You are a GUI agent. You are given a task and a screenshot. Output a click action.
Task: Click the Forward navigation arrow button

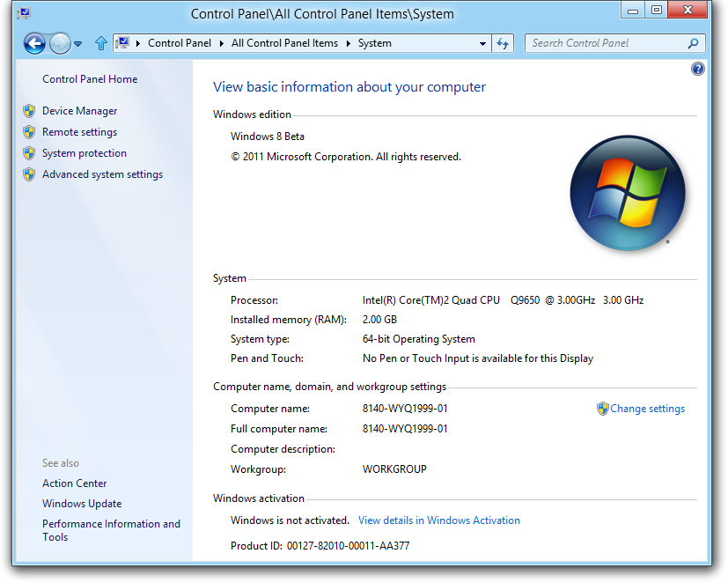pos(60,43)
